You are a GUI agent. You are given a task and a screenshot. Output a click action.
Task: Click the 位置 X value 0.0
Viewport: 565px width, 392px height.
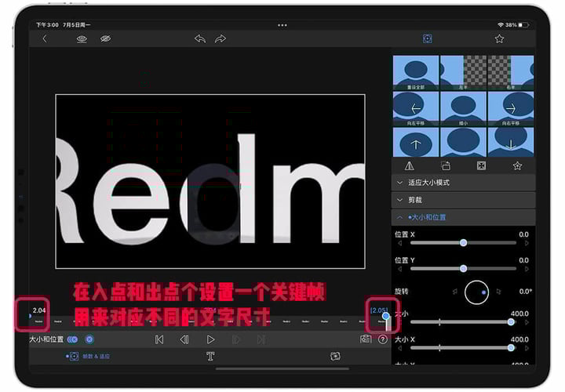tap(523, 234)
